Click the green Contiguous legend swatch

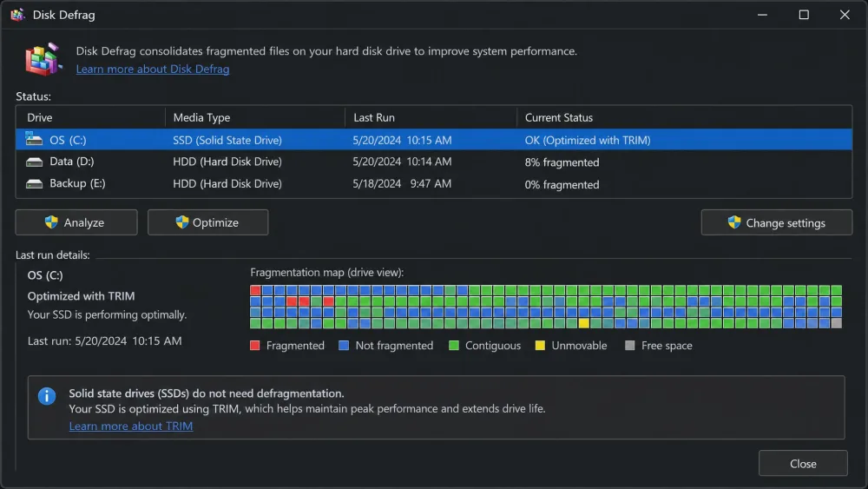click(453, 346)
